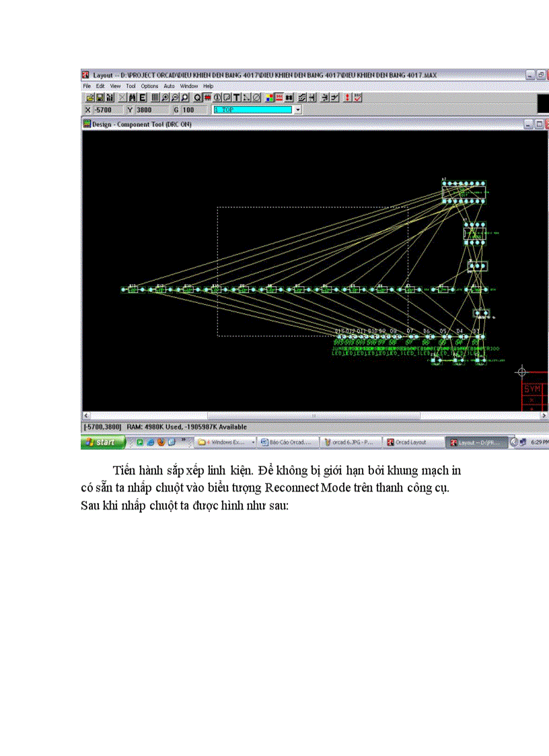
Task: Run the Design Rule Check checkmark icon
Action: click(357, 98)
